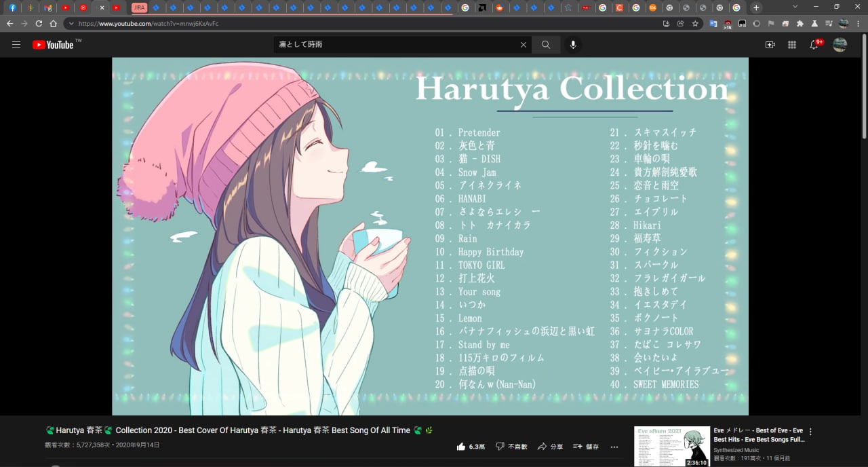Clear the search box with the X icon
The width and height of the screenshot is (868, 467).
pos(524,45)
